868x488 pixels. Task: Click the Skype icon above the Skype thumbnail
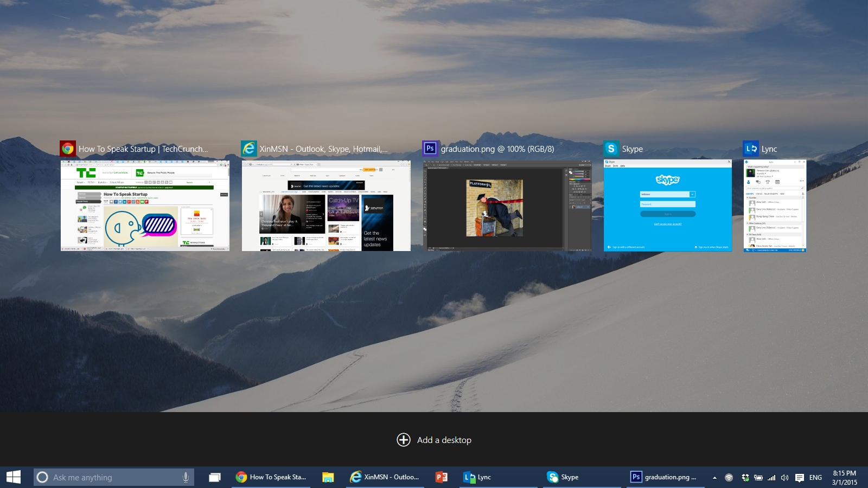[x=611, y=149]
